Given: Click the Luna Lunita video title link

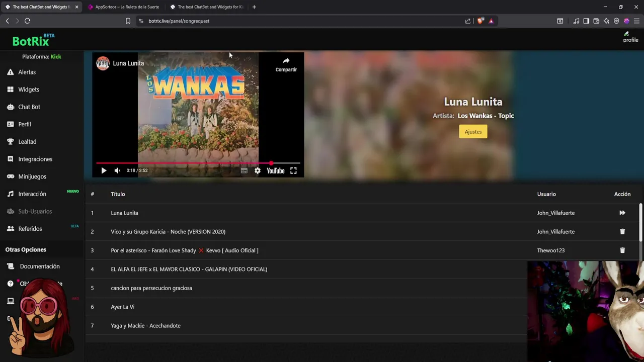Looking at the screenshot, I should click(128, 63).
